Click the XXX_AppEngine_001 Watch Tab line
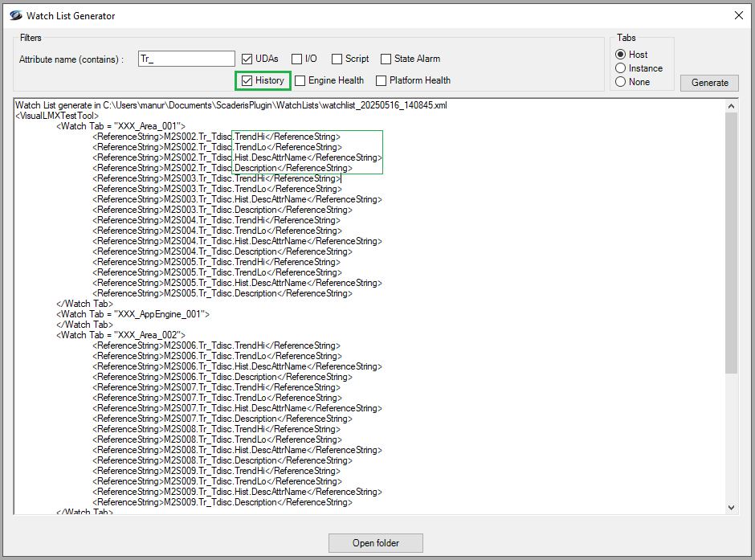Image resolution: width=755 pixels, height=560 pixels. (x=133, y=314)
